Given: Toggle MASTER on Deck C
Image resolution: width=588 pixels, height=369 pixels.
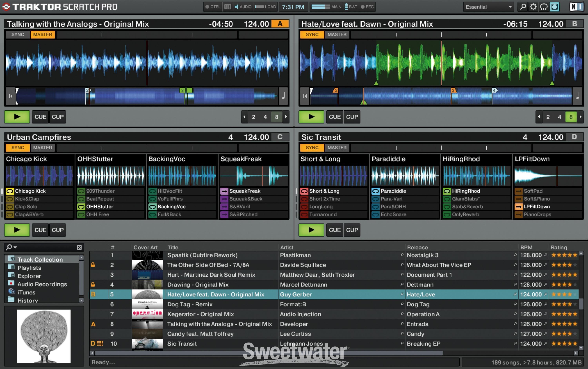Looking at the screenshot, I should pos(43,148).
